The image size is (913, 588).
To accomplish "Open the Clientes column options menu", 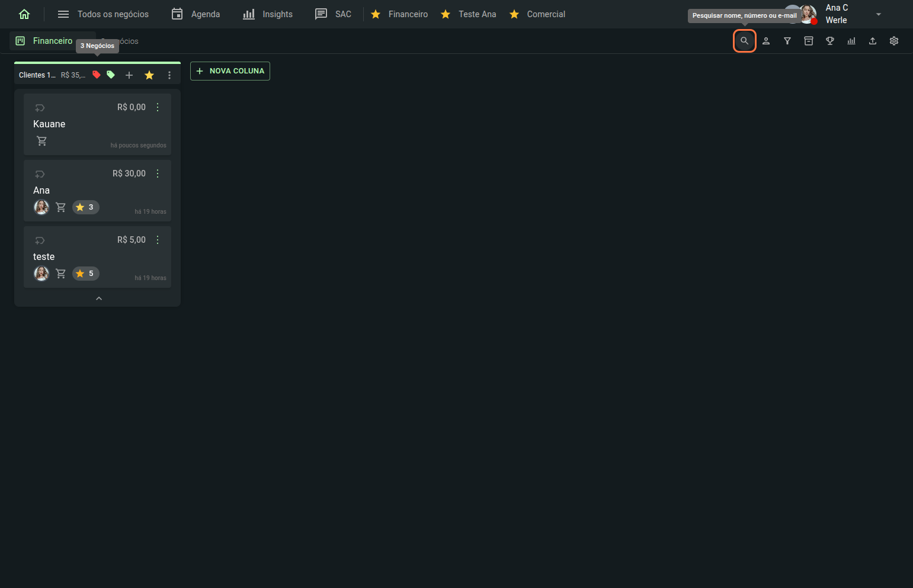I will click(x=169, y=75).
